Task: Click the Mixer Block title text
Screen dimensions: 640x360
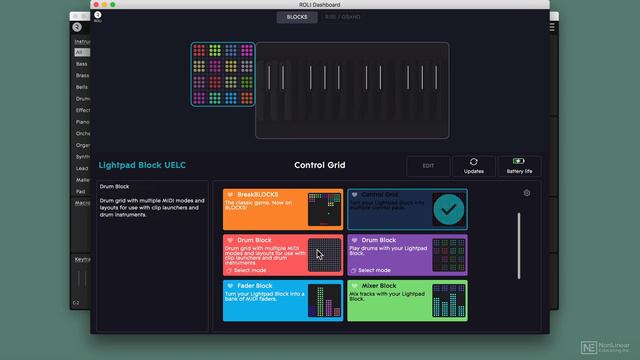Action: pos(379,286)
